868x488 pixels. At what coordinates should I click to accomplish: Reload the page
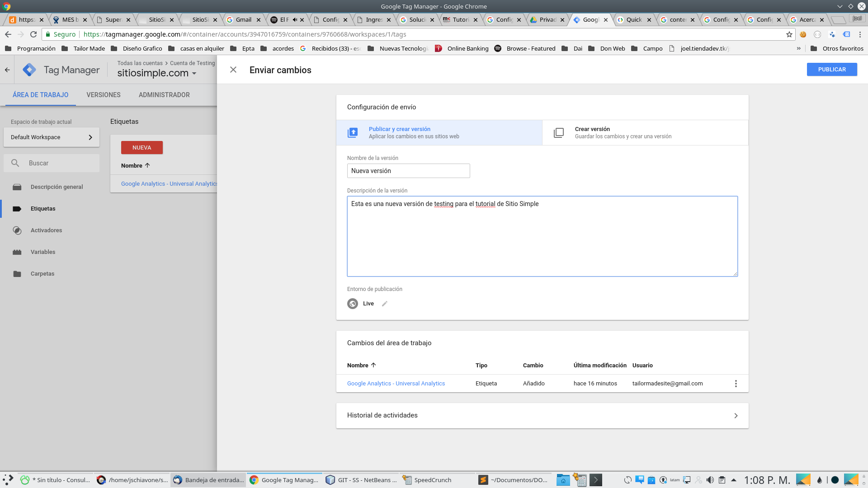pyautogui.click(x=33, y=34)
